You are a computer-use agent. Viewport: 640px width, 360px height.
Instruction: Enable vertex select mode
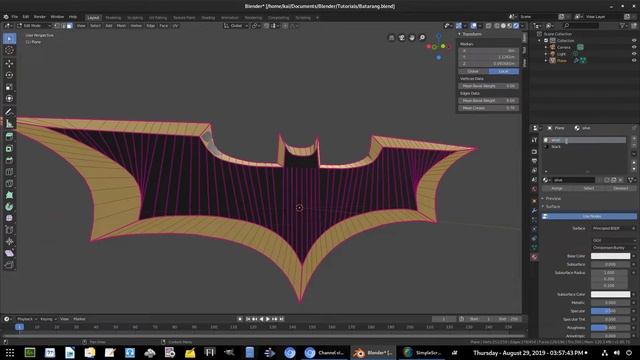(57, 26)
